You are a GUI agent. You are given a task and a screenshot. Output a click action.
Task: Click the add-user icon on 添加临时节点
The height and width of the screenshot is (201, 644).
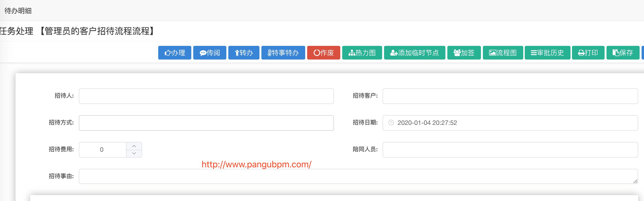coord(394,53)
